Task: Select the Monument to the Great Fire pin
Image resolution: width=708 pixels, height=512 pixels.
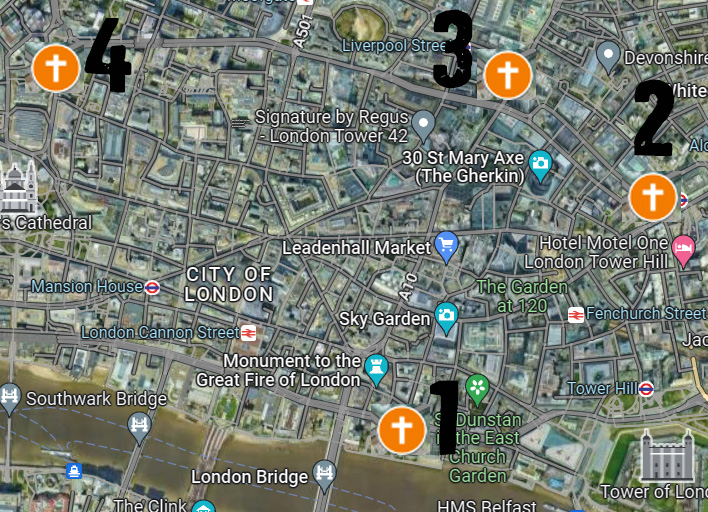Action: (x=376, y=370)
